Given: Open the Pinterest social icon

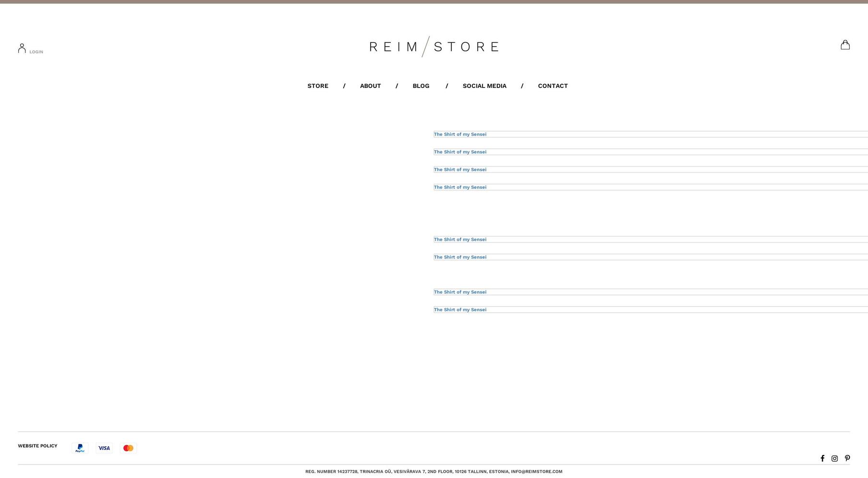Looking at the screenshot, I should (x=847, y=458).
